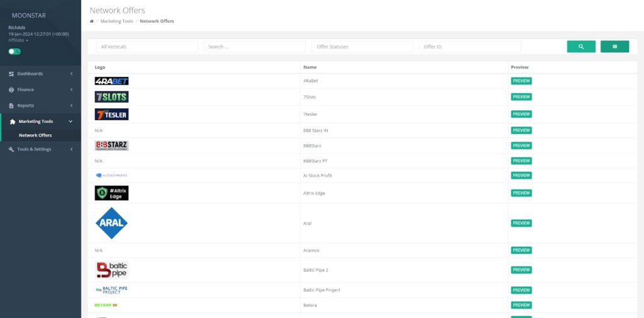The image size is (644, 318).
Task: Click the Aramco offer name
Action: click(x=311, y=250)
